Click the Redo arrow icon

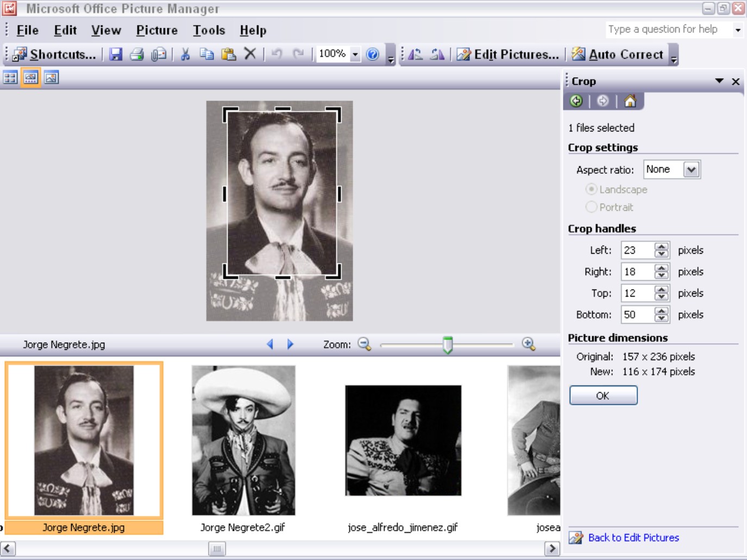coord(298,54)
